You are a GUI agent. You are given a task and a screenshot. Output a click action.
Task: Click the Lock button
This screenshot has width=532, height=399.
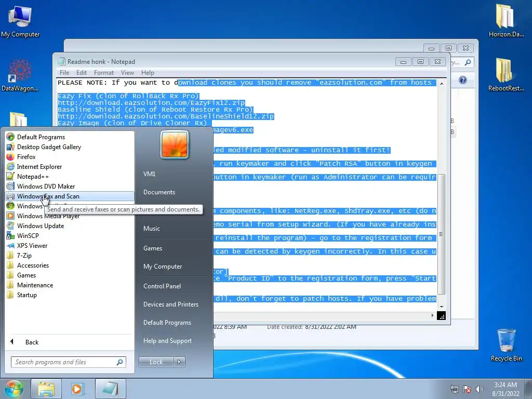click(156, 362)
